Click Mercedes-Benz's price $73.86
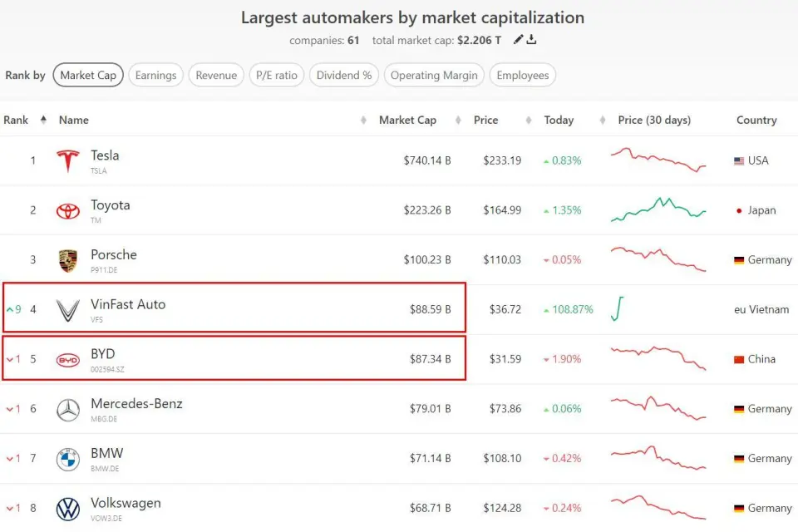Viewport: 798px width, 532px height. 505,409
